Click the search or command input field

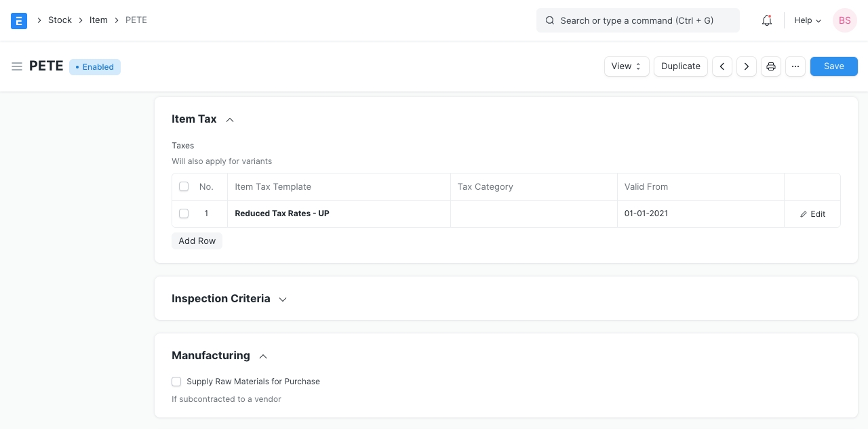point(637,20)
